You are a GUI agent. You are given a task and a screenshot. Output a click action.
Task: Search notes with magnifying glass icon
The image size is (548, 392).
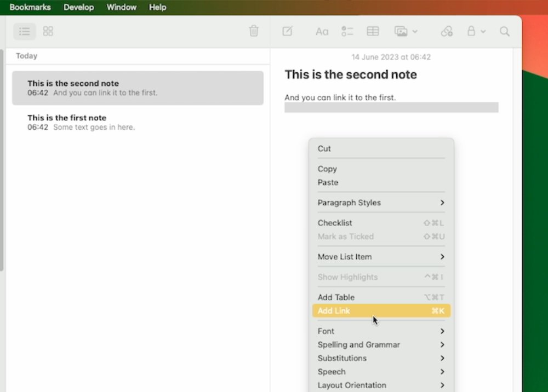coord(505,31)
